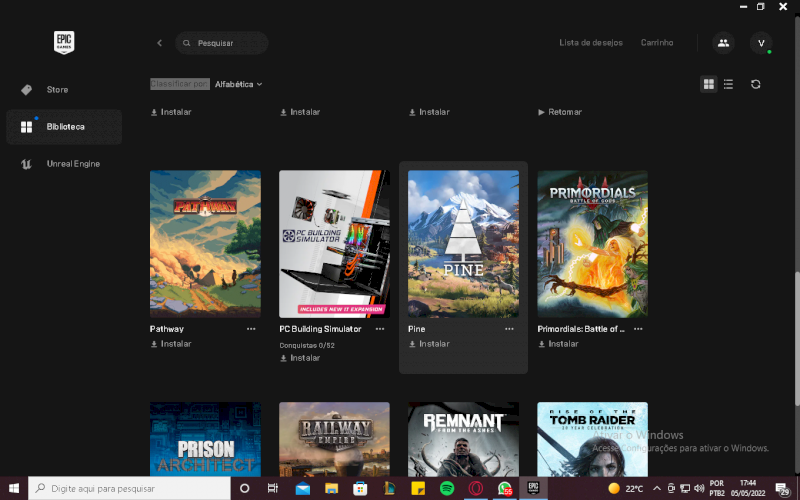The image size is (800, 500).
Task: Open the Railway Empire cover
Action: tap(334, 439)
